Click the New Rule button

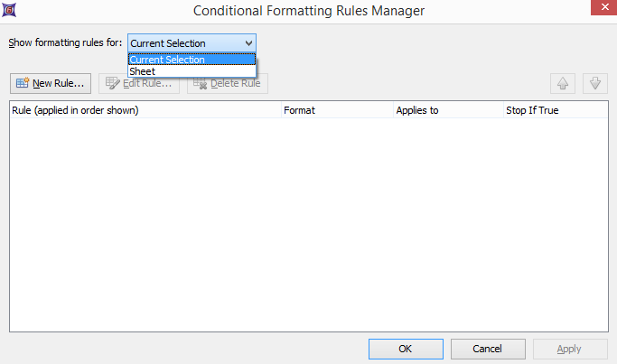[x=51, y=83]
